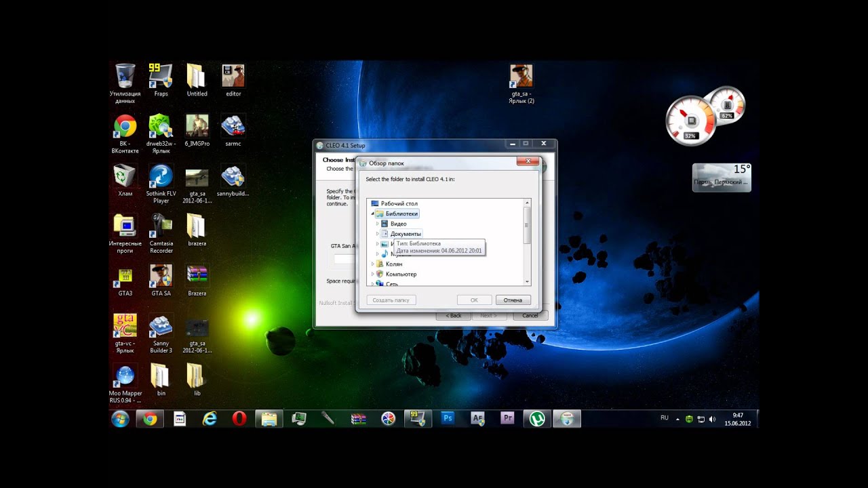Open the ВК - ВКонтакте Chrome shortcut

tap(125, 134)
